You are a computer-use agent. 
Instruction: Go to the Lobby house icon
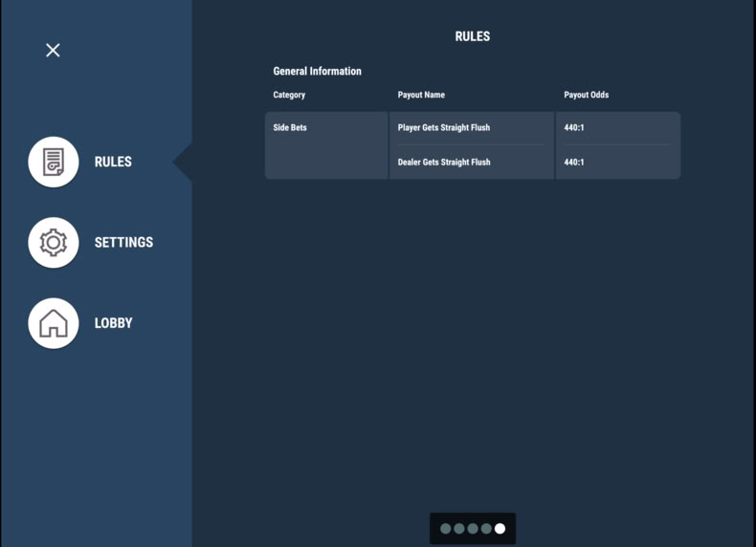click(x=54, y=323)
